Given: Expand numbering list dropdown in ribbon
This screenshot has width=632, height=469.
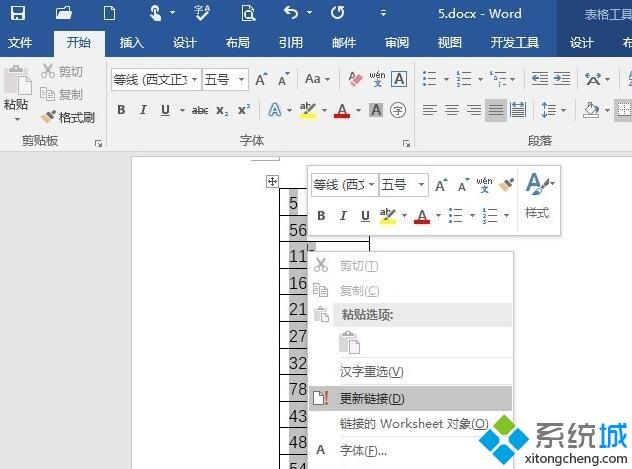Looking at the screenshot, I should click(480, 79).
